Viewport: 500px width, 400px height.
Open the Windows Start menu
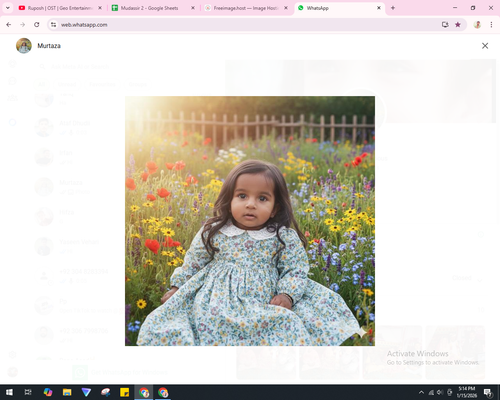pos(9,392)
